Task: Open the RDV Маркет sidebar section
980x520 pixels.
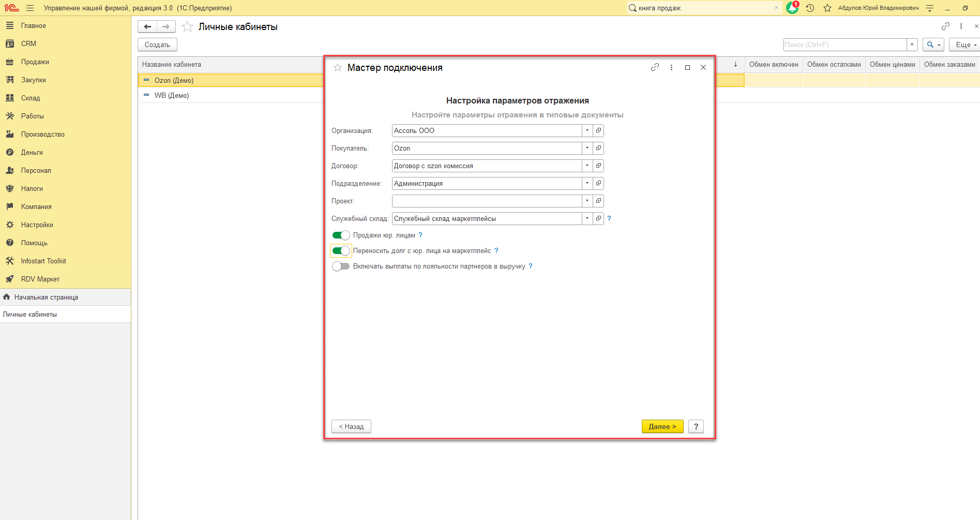Action: point(40,279)
